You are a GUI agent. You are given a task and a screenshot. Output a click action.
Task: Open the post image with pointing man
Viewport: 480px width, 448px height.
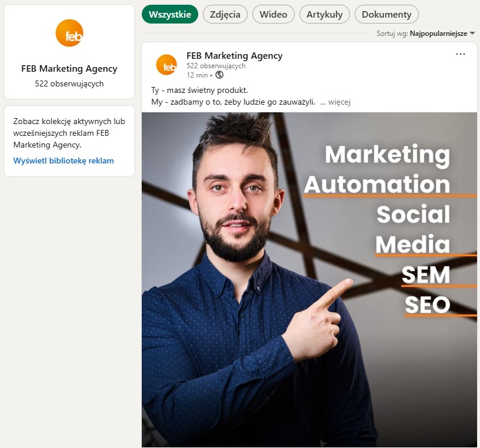coord(309,280)
